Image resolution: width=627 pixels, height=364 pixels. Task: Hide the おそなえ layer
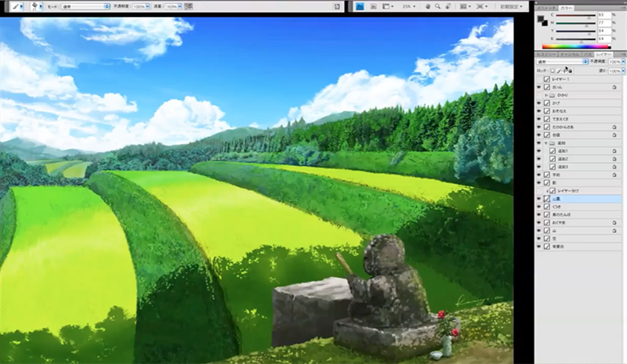[x=539, y=111]
